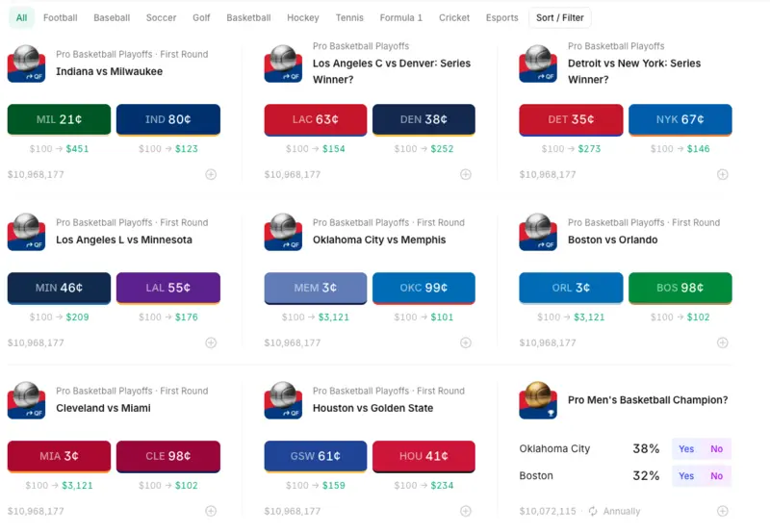Select Yes for Oklahoma City champion

pos(686,448)
